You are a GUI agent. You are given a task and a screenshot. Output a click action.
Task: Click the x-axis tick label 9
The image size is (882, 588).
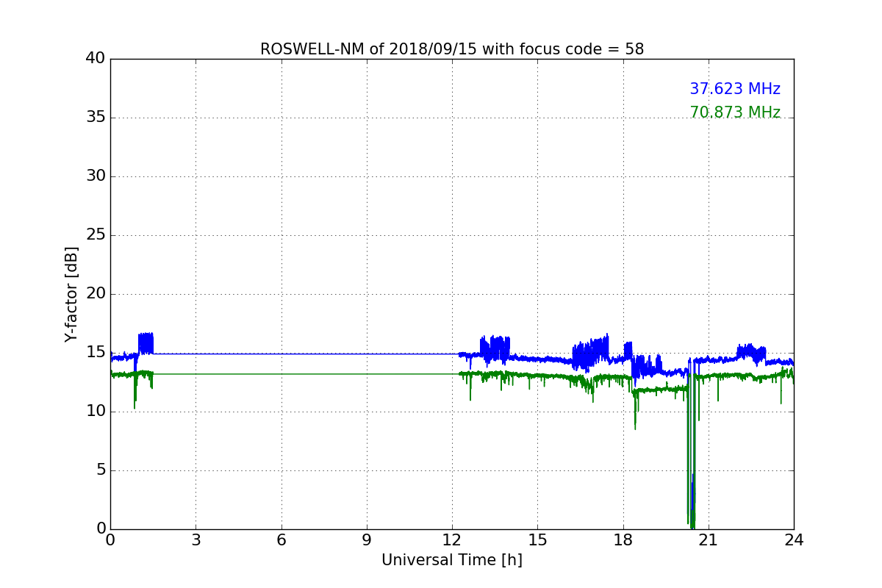(367, 540)
